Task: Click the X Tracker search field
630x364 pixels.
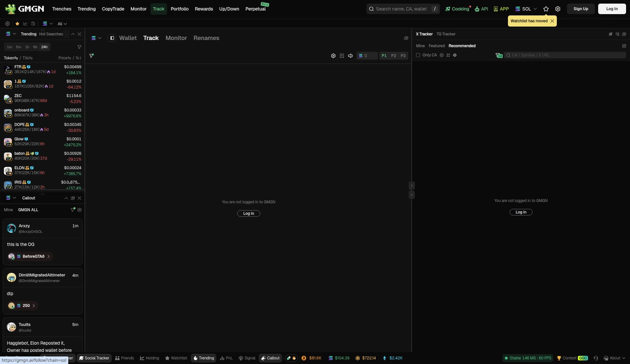Action: pyautogui.click(x=565, y=55)
